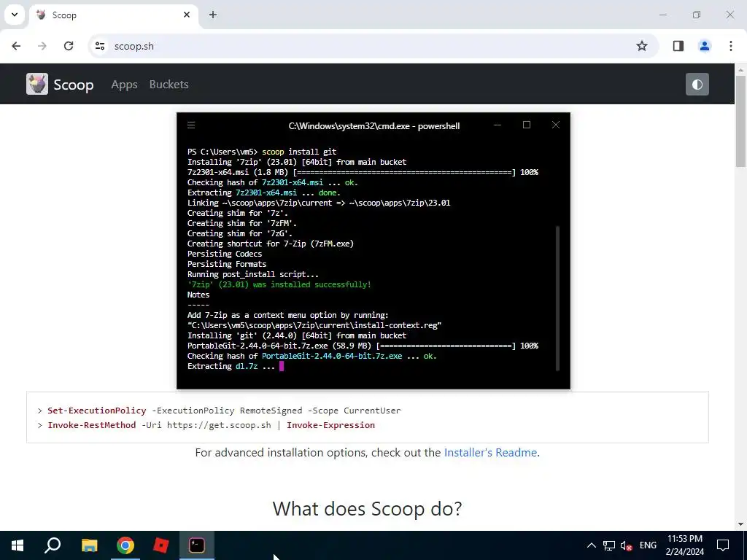Open the Apps navigation link
The image size is (747, 560).
124,85
